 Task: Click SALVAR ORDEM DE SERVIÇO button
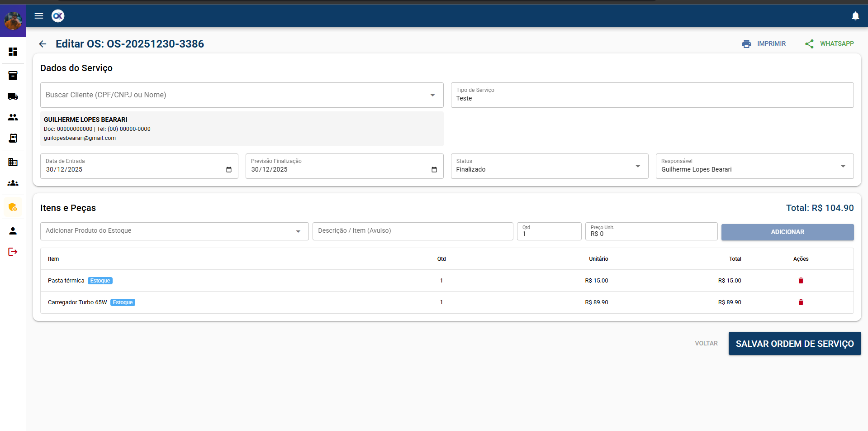click(794, 344)
